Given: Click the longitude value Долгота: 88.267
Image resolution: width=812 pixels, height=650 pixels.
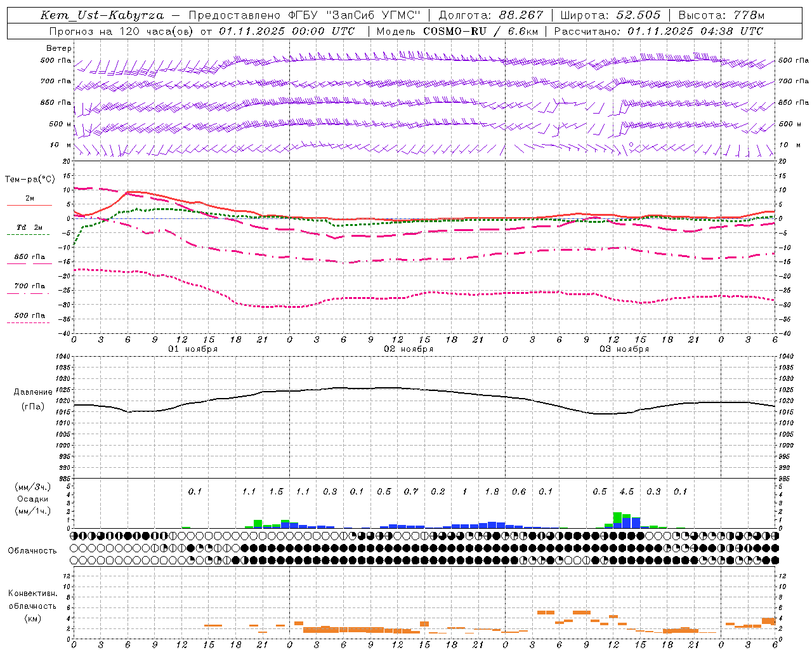Looking at the screenshot, I should [491, 15].
